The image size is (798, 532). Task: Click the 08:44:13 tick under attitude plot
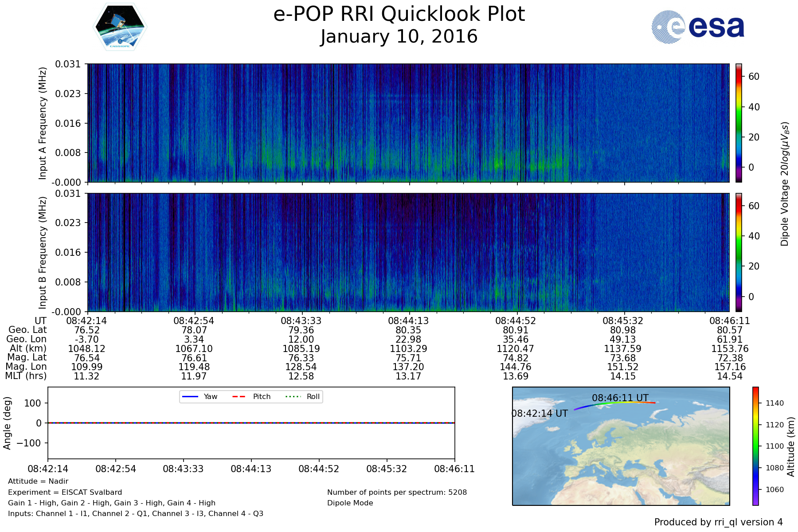click(x=251, y=469)
